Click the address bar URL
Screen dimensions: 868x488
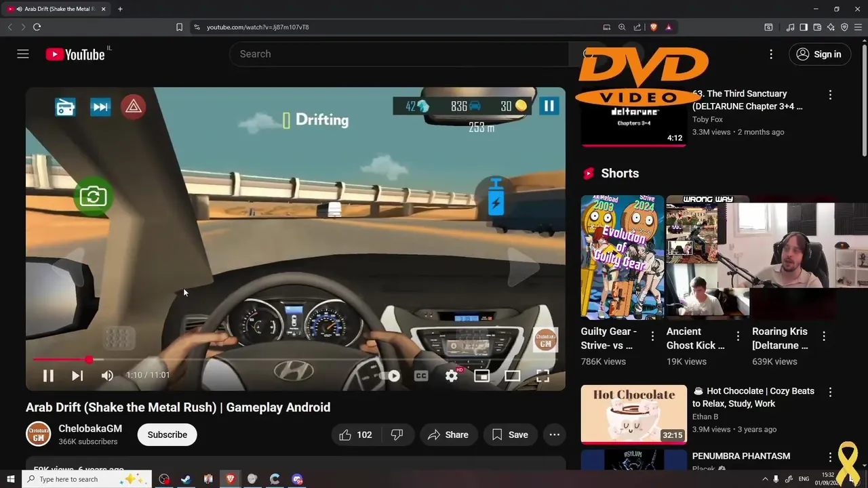(258, 27)
